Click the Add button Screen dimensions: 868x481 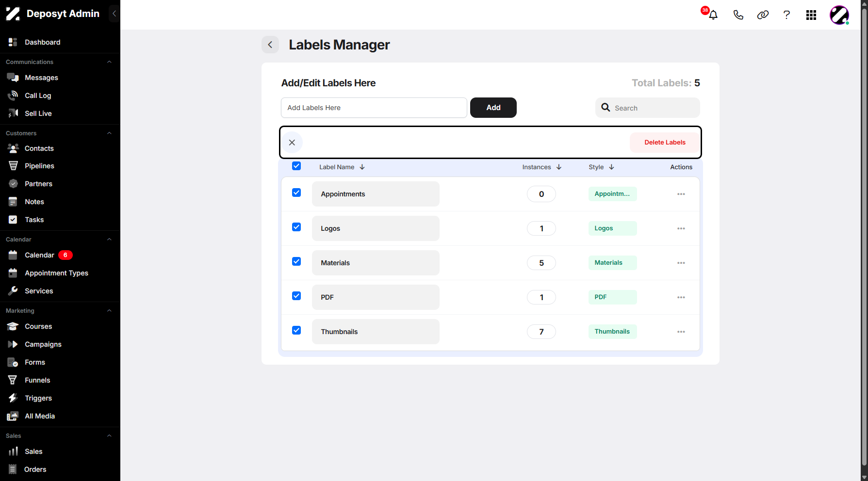[x=493, y=108]
